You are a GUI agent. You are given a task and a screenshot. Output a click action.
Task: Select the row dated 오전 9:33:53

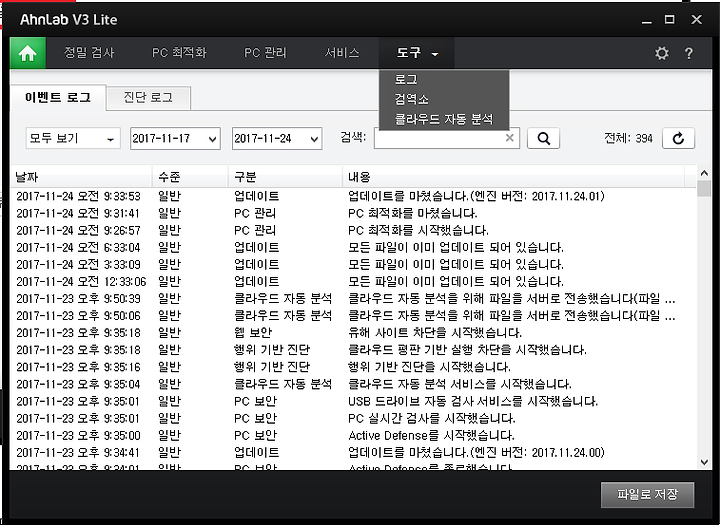(353, 196)
